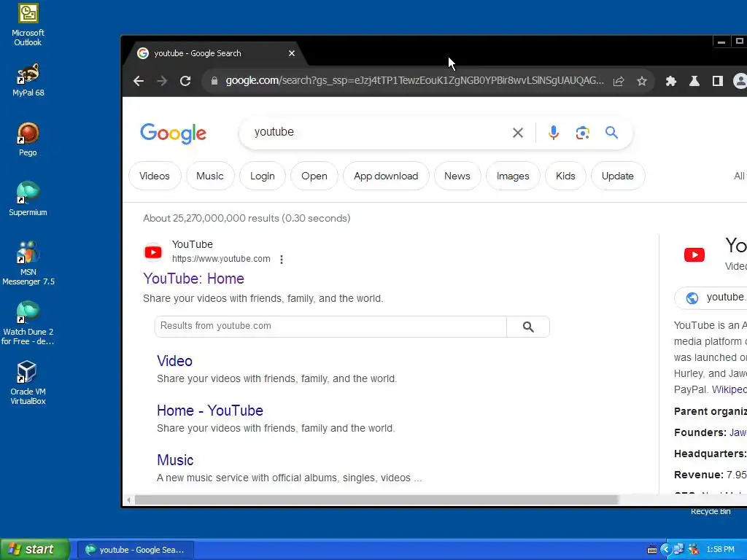This screenshot has height=560, width=747.
Task: Close the youtube - Google Search tab
Action: 292,53
